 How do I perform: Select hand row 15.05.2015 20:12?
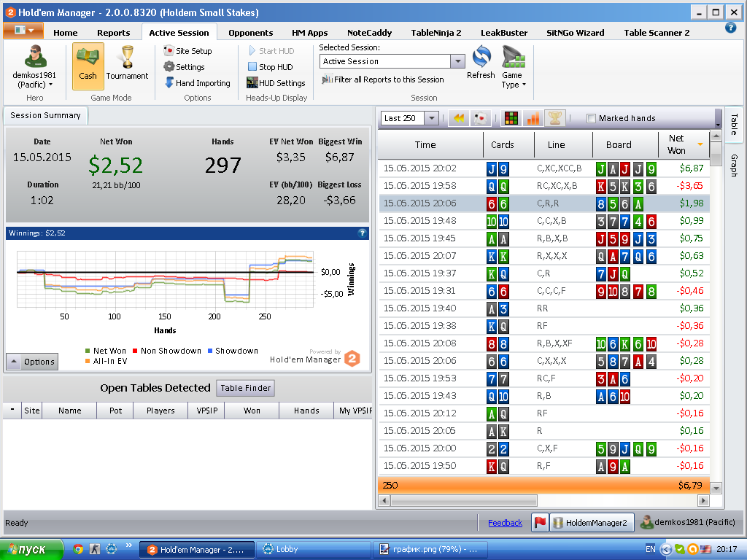pyautogui.click(x=544, y=413)
